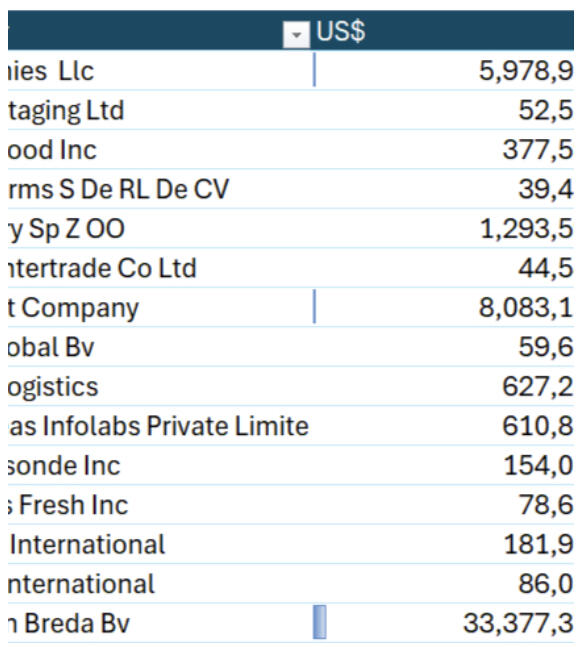
Task: Select the 154,0 value cell
Action: (443, 465)
